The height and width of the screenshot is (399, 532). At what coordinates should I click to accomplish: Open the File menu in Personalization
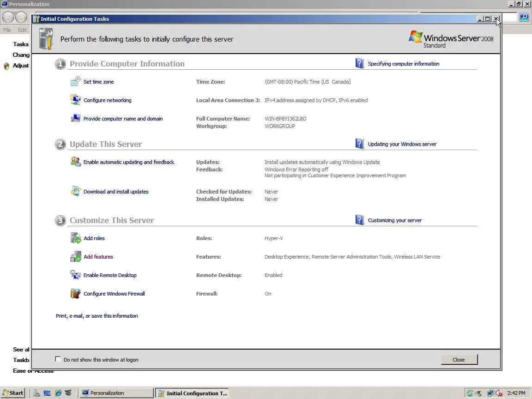(x=7, y=30)
